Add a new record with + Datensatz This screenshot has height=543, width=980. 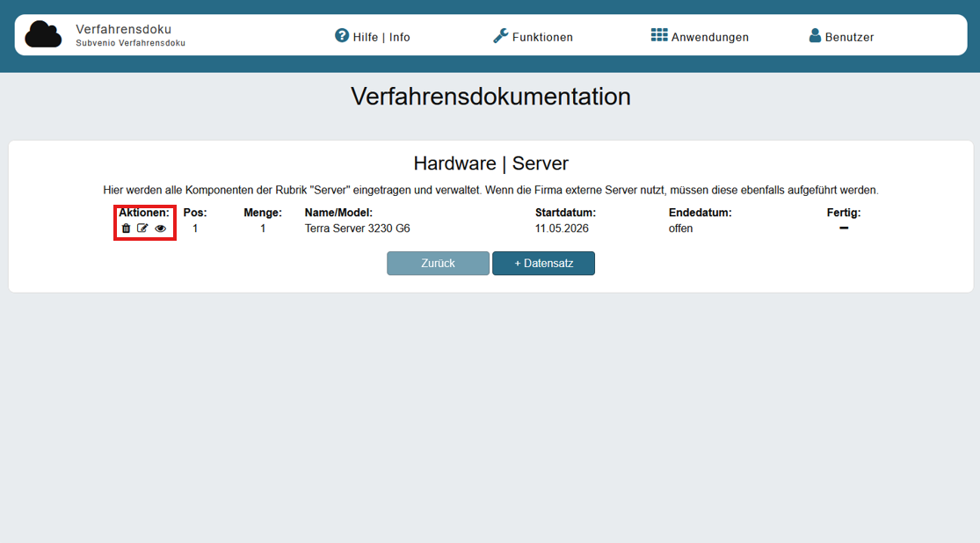pyautogui.click(x=544, y=263)
